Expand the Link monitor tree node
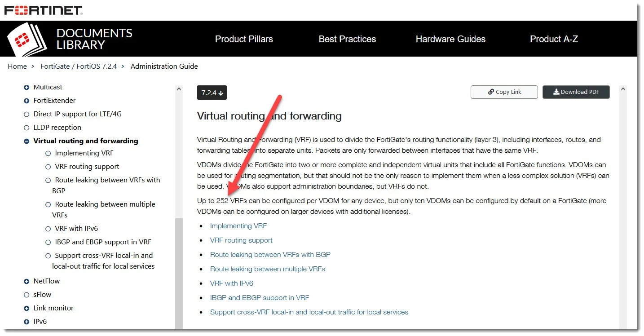This screenshot has height=336, width=644. click(26, 308)
